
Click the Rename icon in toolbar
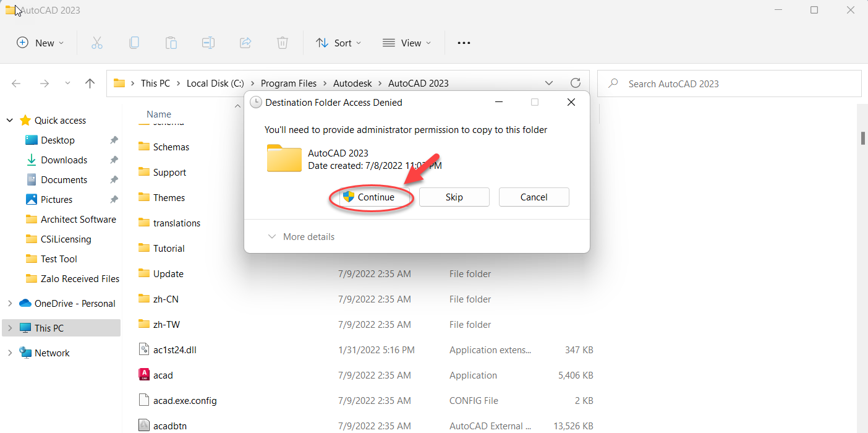click(208, 43)
